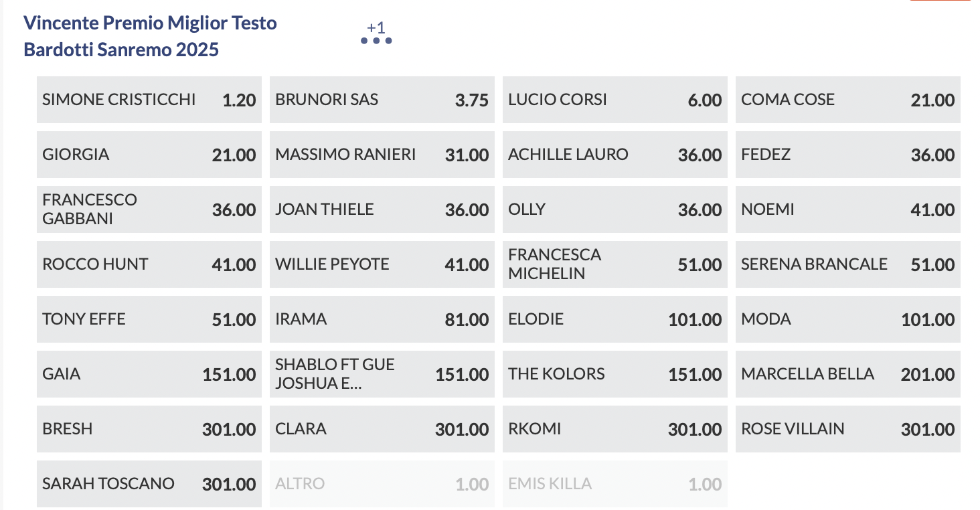Expand the +1 additional markets indicator
This screenshot has width=980, height=510.
(376, 28)
